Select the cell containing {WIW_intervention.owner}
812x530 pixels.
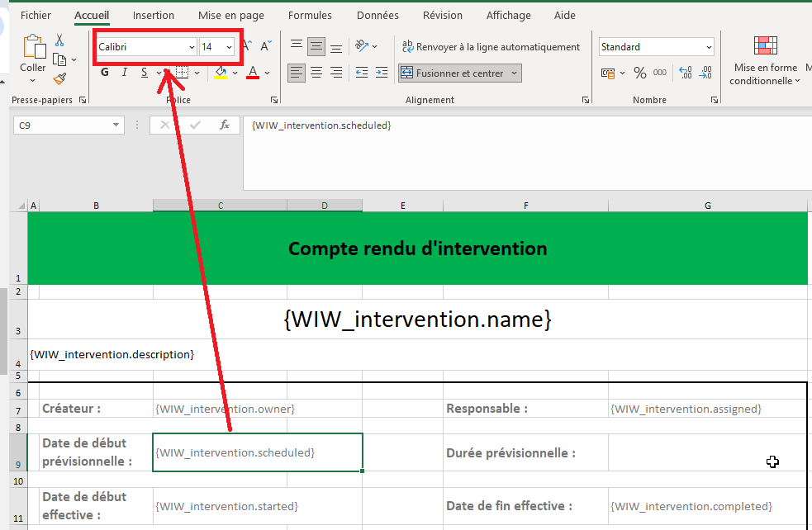point(225,409)
